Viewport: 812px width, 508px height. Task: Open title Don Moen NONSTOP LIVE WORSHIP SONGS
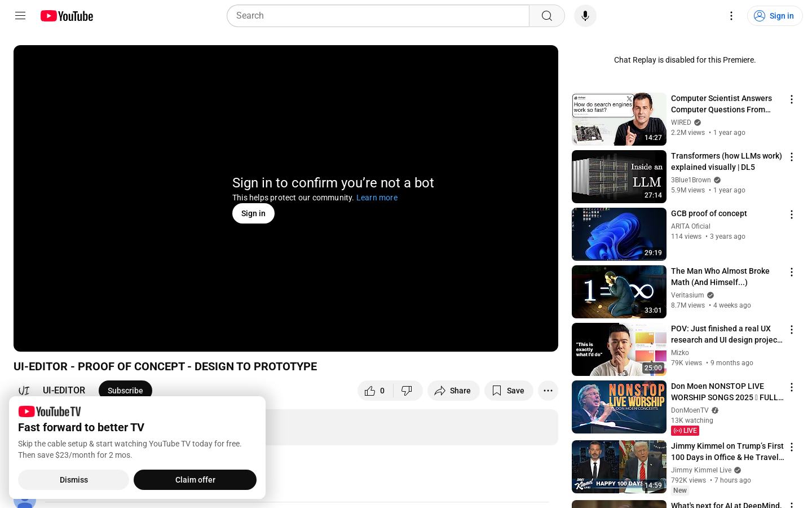[x=727, y=392]
